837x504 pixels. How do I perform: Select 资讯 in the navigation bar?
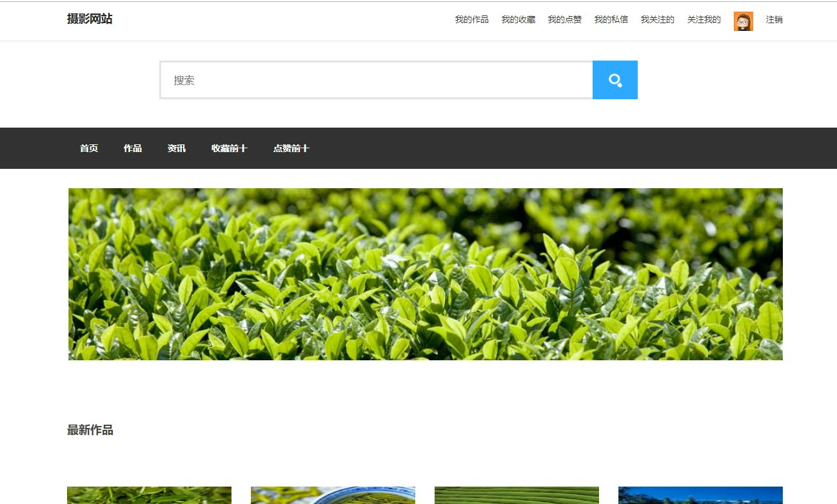177,148
